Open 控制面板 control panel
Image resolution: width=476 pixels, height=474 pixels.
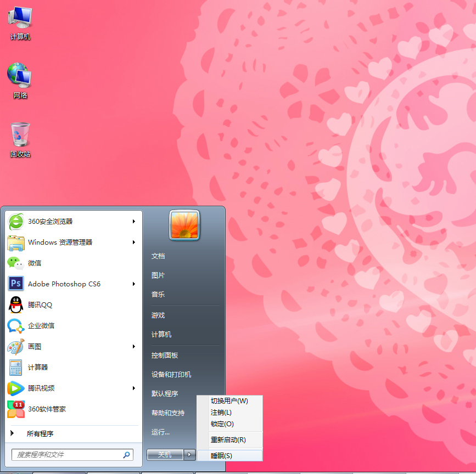tap(165, 356)
